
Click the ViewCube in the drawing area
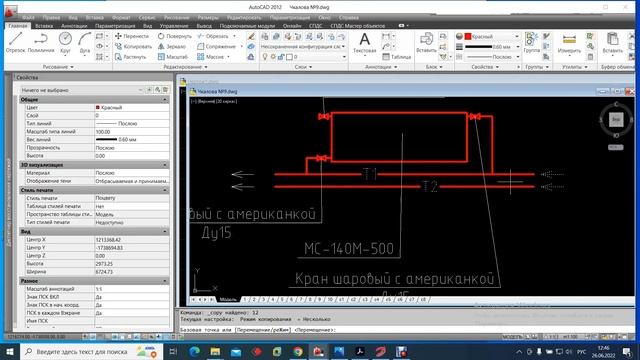616,120
